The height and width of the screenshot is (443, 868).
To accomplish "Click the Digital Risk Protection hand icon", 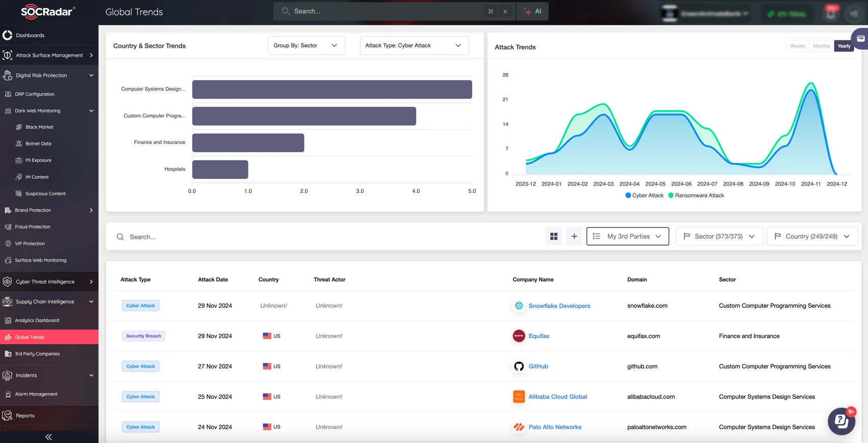I will coord(7,75).
